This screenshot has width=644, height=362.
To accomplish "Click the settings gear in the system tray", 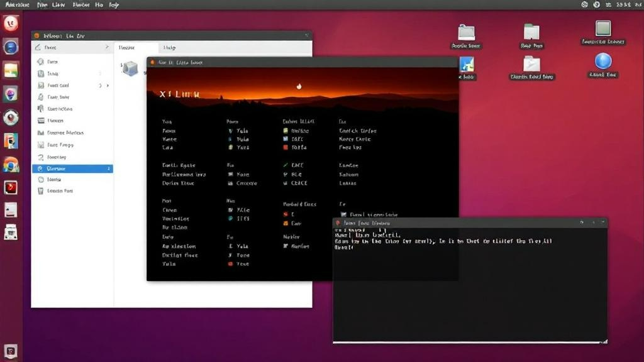I will (x=585, y=5).
